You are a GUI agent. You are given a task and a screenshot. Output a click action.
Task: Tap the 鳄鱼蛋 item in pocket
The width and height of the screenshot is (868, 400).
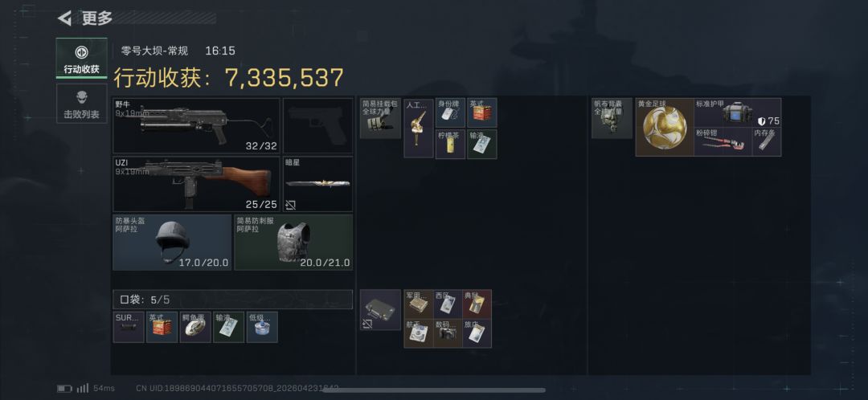(x=195, y=327)
